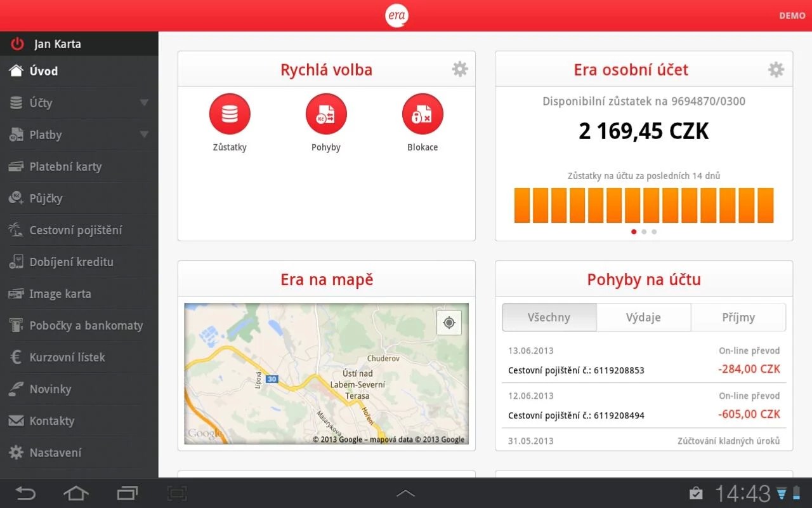Open the Image karta menu label

60,293
